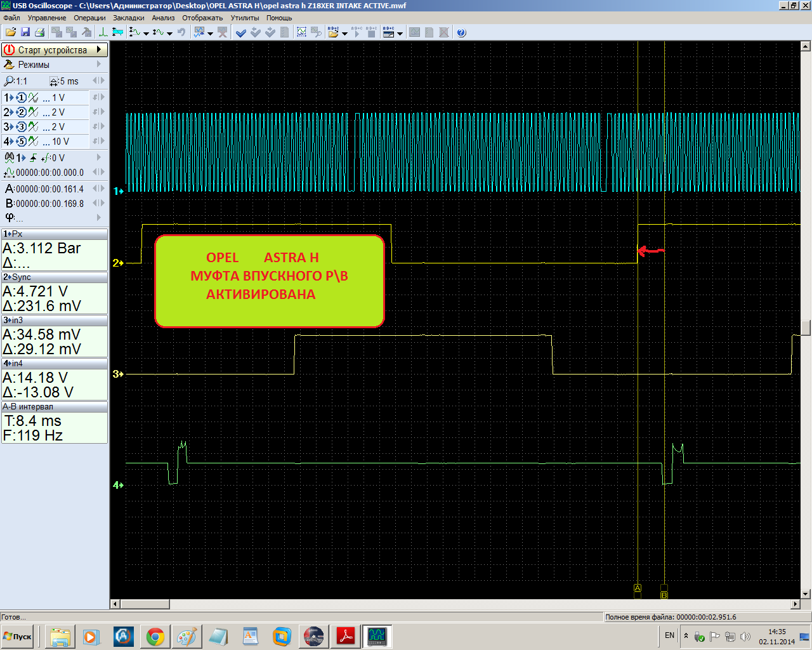The height and width of the screenshot is (650, 812).
Task: Toggle channel 1 input circle icon
Action: click(x=21, y=98)
